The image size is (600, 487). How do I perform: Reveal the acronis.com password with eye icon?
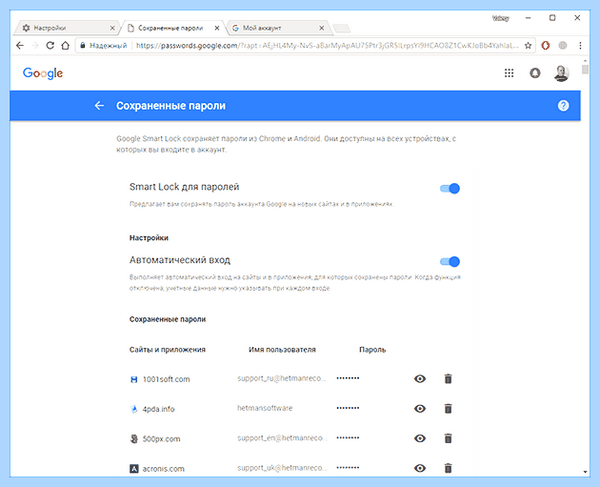click(x=420, y=468)
